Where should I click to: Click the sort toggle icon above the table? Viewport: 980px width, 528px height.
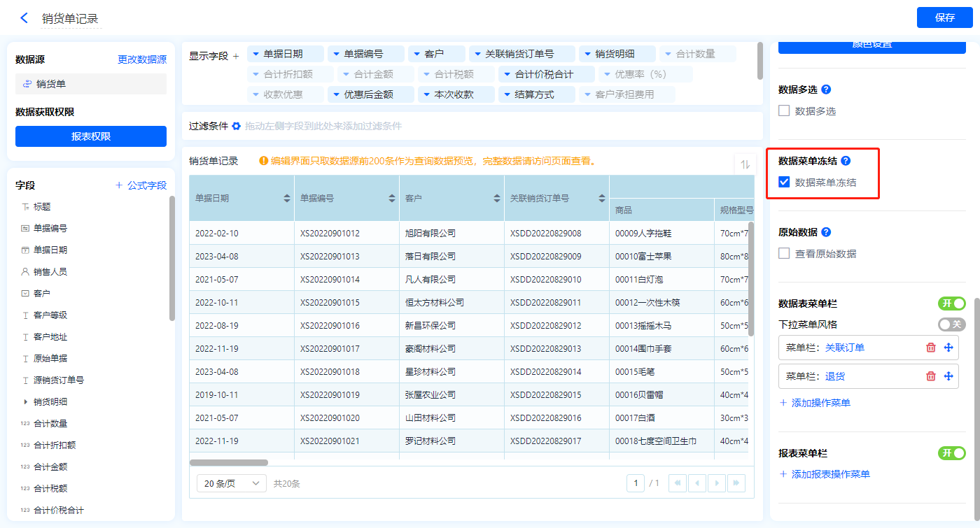click(x=745, y=164)
